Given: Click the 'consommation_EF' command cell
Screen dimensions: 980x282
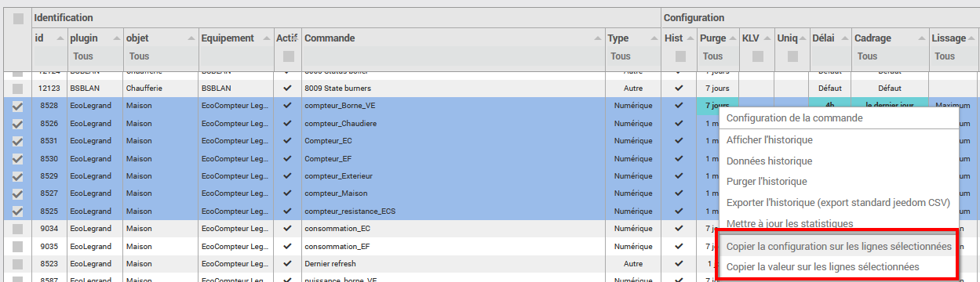Looking at the screenshot, I should pyautogui.click(x=453, y=246).
